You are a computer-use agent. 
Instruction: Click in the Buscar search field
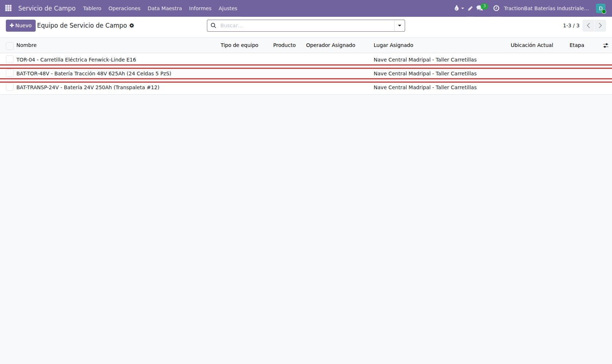(306, 25)
